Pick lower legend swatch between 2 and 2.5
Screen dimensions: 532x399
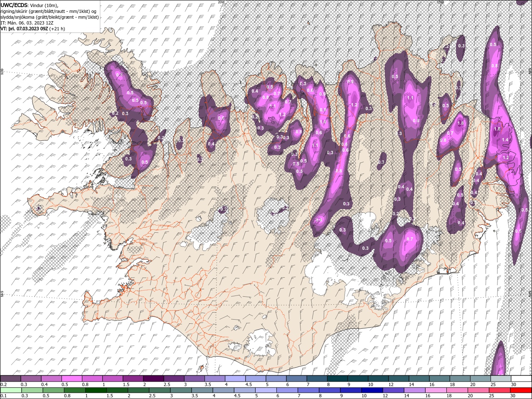138,390
